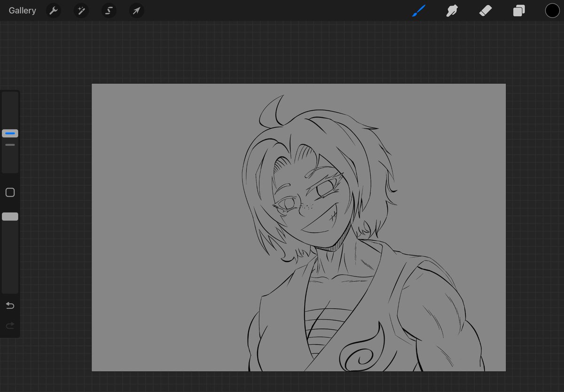Screen dimensions: 564x392
Task: Select the Smudge tool
Action: (x=452, y=10)
